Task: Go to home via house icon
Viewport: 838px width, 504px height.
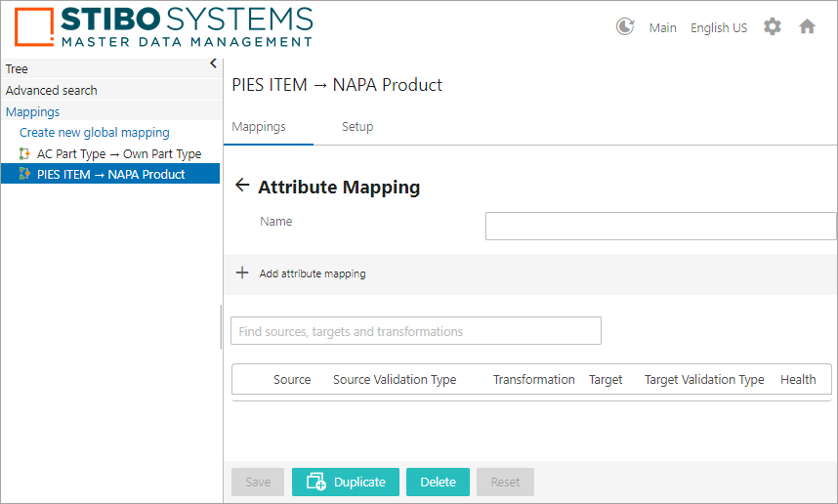Action: (807, 27)
